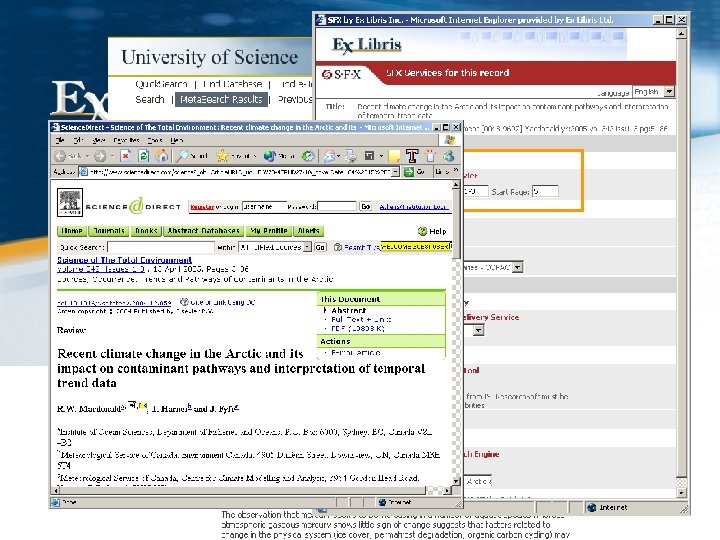The width and height of the screenshot is (720, 540).
Task: Open the Full Text + Links option
Action: (x=361, y=319)
